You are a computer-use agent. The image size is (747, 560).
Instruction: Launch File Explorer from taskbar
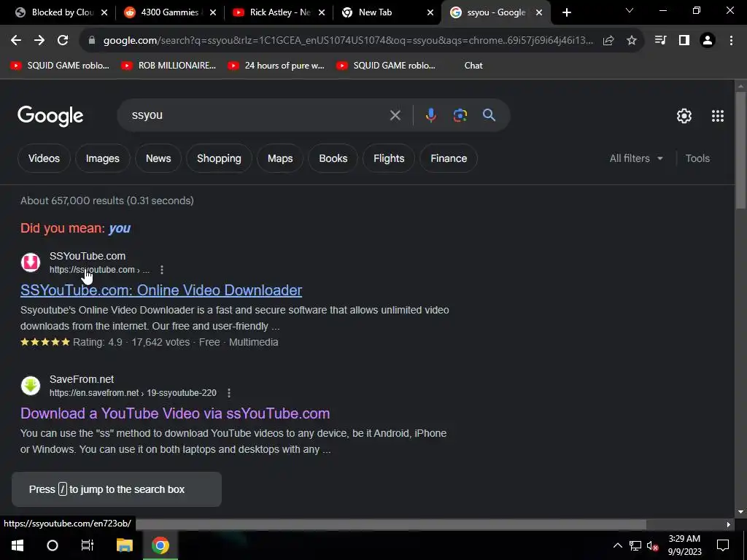click(x=124, y=545)
